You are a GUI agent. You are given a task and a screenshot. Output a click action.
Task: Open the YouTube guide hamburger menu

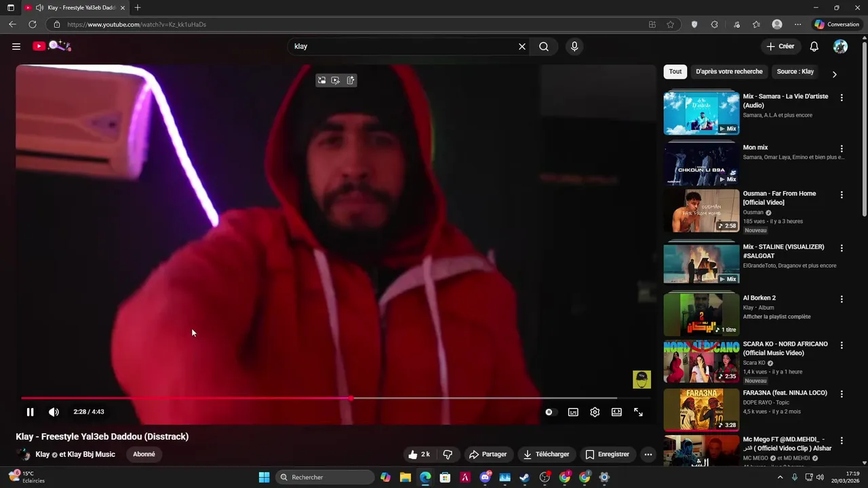pos(16,46)
